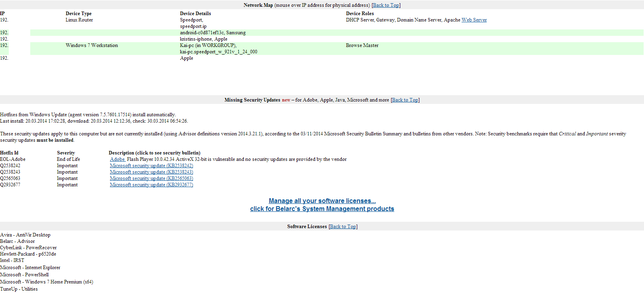Click the Network Map section title

[258, 5]
